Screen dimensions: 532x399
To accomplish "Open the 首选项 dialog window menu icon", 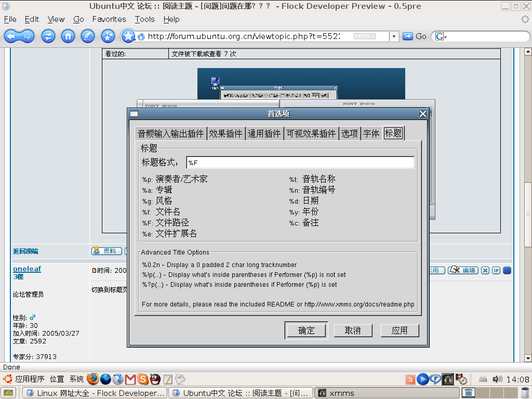I will (134, 114).
